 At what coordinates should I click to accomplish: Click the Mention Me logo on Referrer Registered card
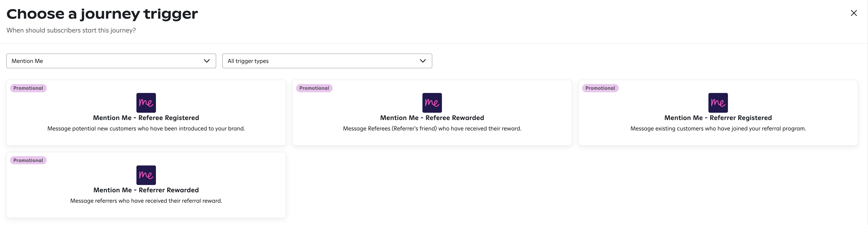pyautogui.click(x=718, y=102)
